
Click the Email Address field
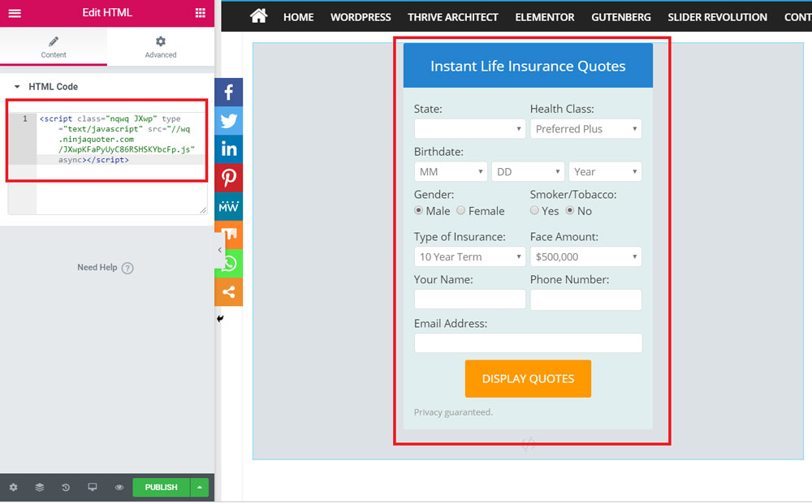(x=528, y=343)
